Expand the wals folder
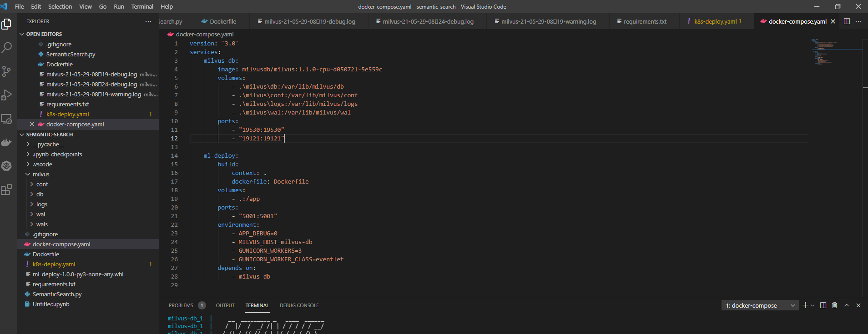Viewport: 868px width, 334px height. 31,224
